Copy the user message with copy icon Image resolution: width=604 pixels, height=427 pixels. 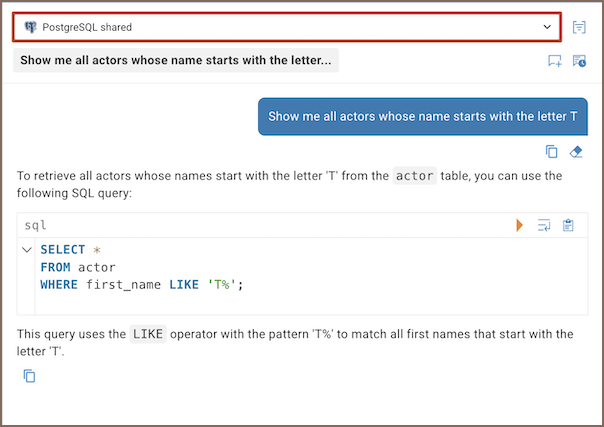tap(551, 152)
